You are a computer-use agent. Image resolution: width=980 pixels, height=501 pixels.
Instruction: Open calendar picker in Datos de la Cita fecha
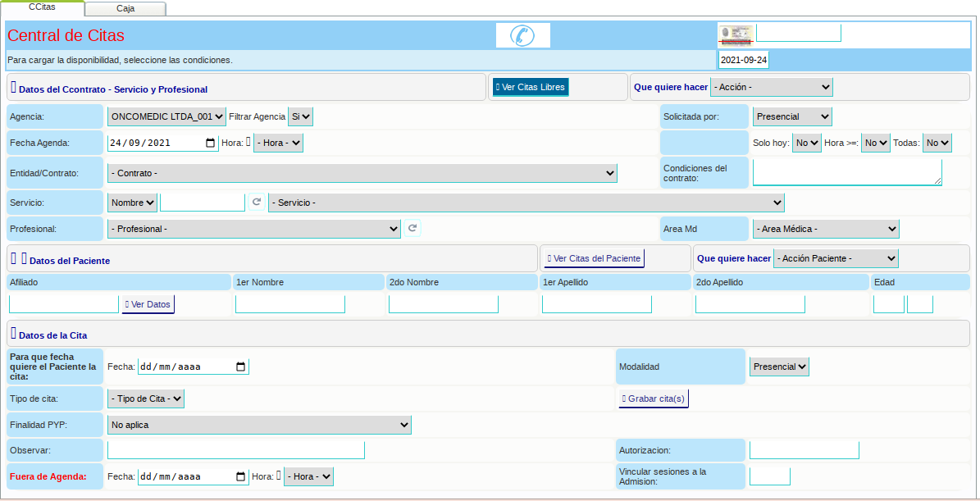point(240,367)
